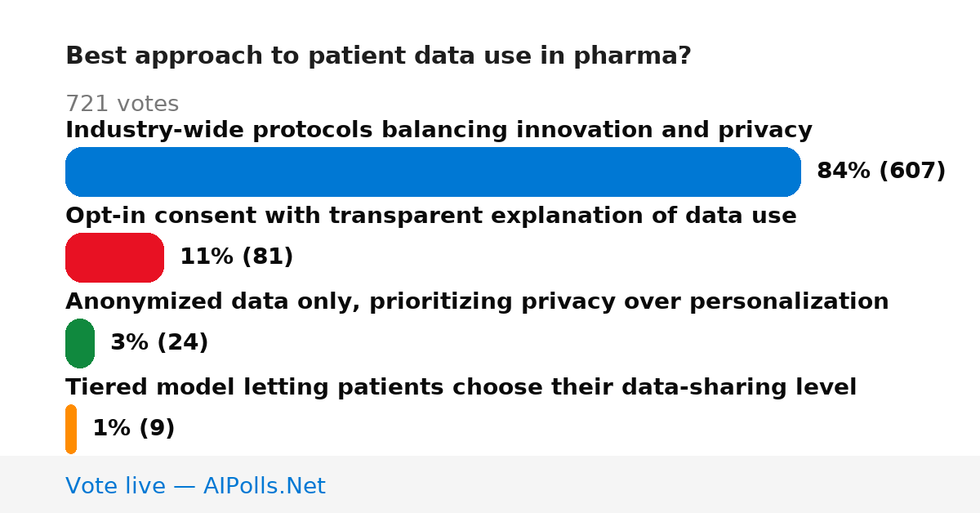Click the word 'privacy' in the first option
The height and width of the screenshot is (513, 980).
[x=764, y=131]
